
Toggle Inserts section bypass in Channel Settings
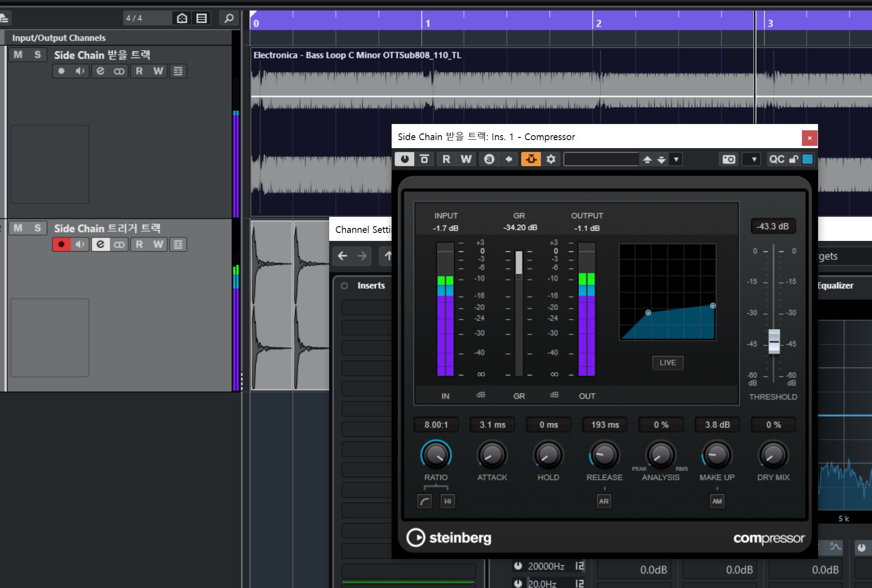[344, 286]
